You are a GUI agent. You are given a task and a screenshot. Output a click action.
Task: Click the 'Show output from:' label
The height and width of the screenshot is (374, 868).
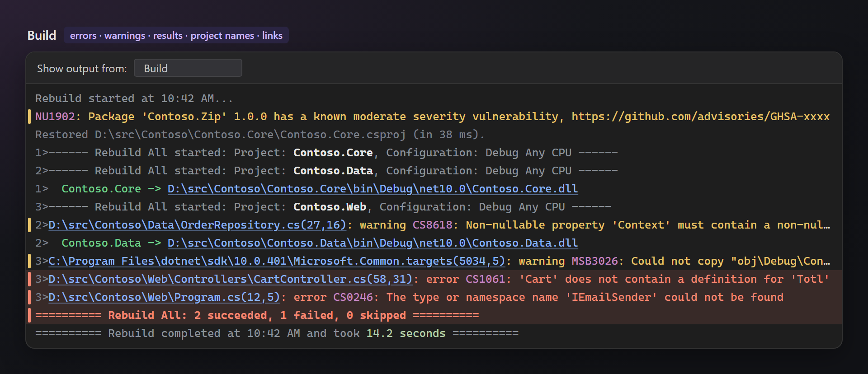click(82, 69)
